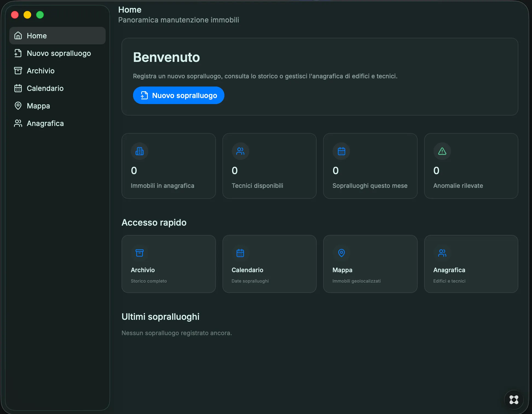Click the map pin icon in Accesso rapido
The width and height of the screenshot is (532, 414).
pyautogui.click(x=341, y=253)
